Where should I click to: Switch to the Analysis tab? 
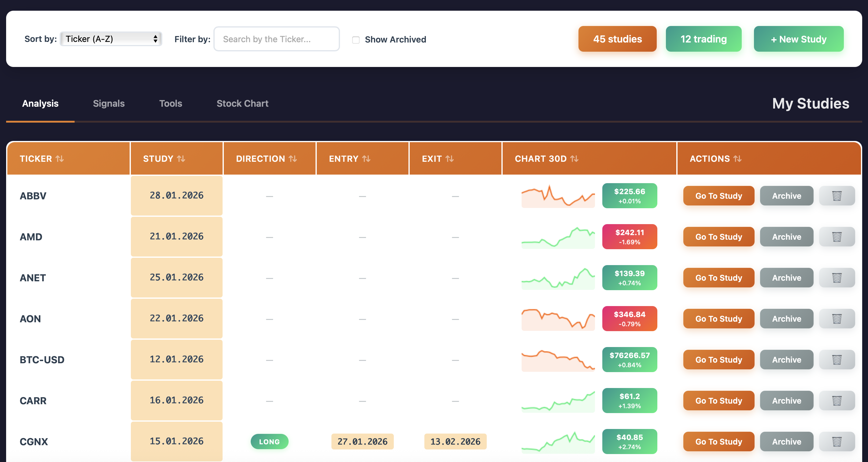click(x=40, y=103)
